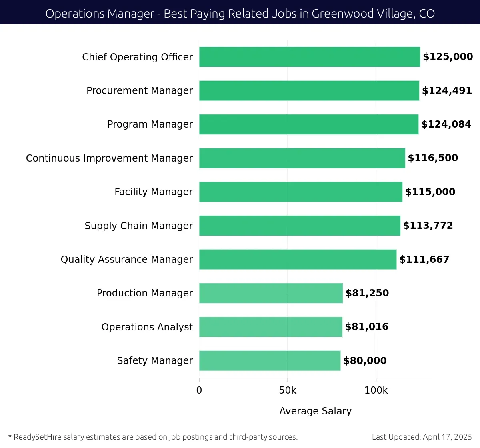480x448 pixels.
Task: Click the 'Operations Analyst' label
Action: [x=147, y=327]
